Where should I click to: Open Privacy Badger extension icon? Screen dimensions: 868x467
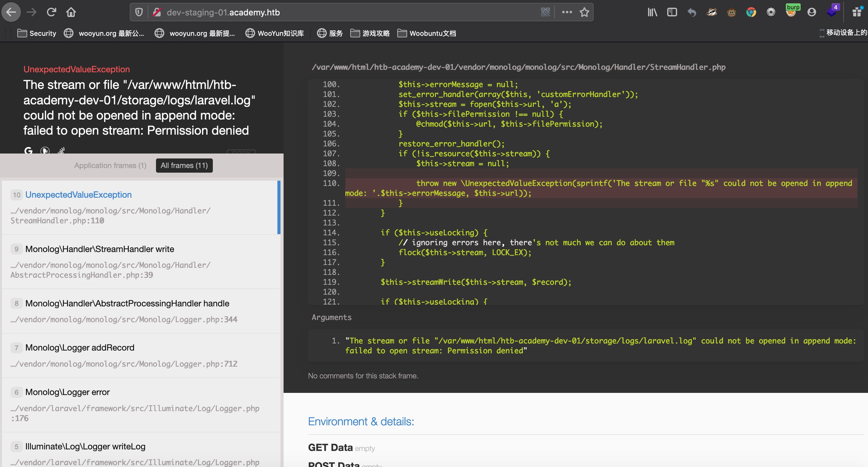(711, 12)
